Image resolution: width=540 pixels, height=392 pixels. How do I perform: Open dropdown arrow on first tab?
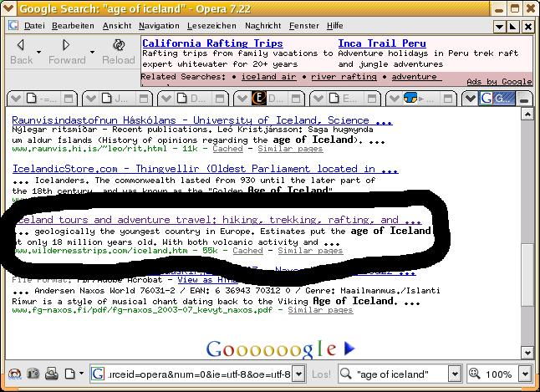pyautogui.click(x=16, y=99)
